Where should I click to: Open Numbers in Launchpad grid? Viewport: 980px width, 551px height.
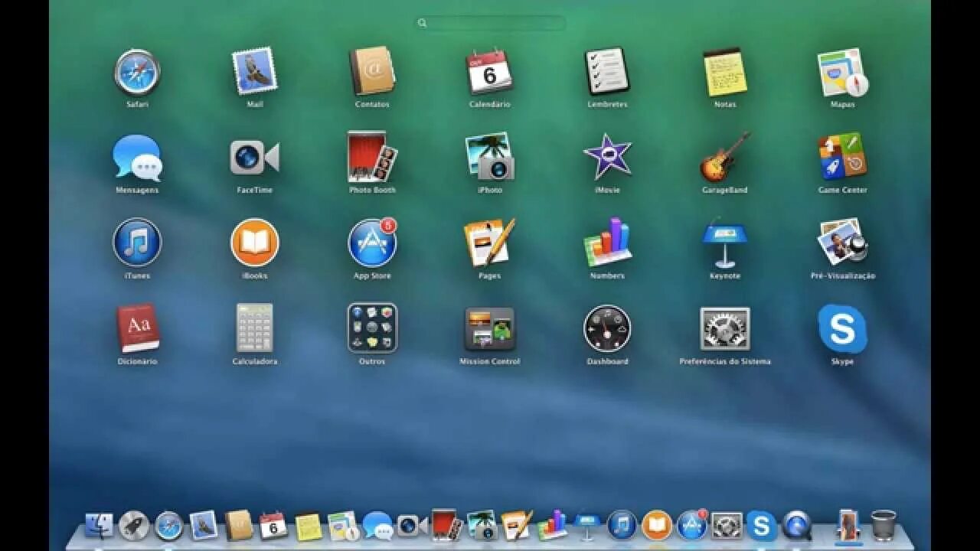607,243
